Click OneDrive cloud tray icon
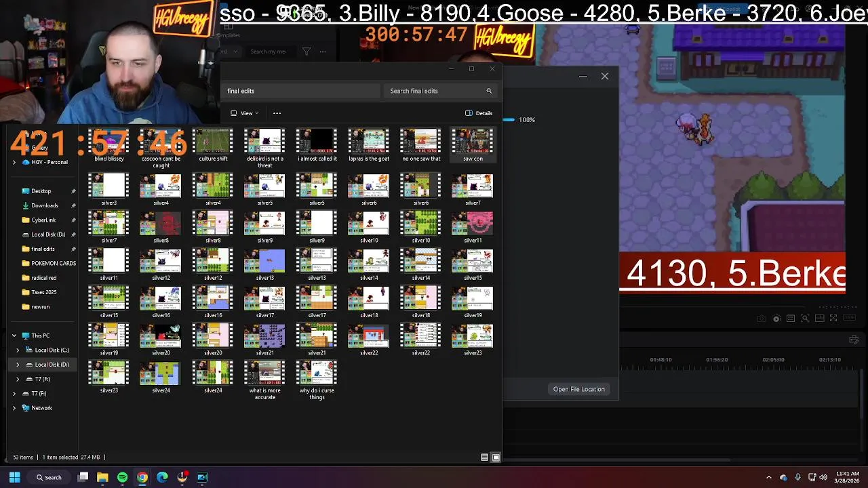This screenshot has width=868, height=488. [x=783, y=477]
